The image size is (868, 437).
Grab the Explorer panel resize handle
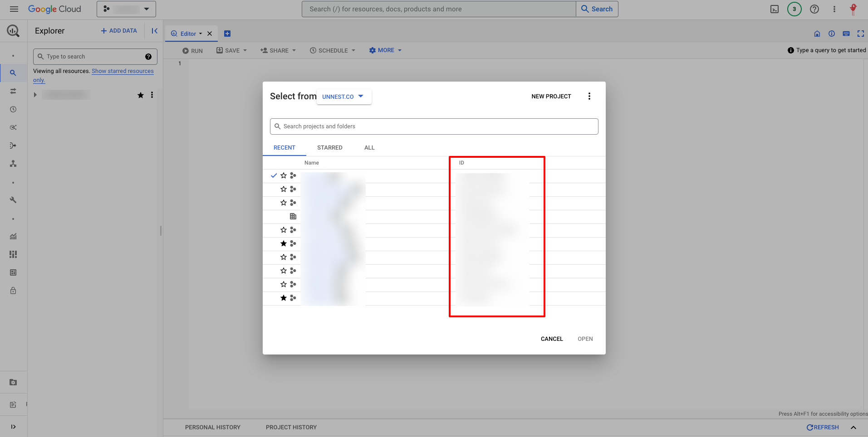coord(161,231)
